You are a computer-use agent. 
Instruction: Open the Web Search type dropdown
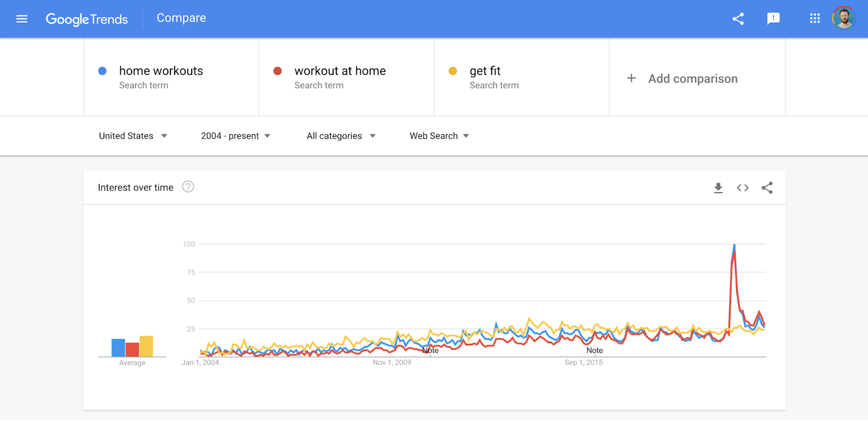click(x=439, y=136)
